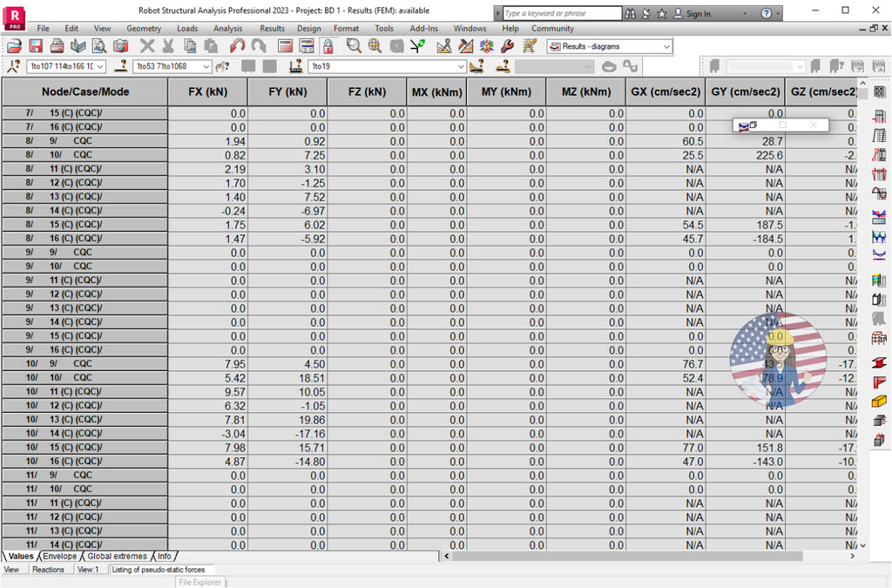Click the Reactions status bar button

[x=48, y=570]
